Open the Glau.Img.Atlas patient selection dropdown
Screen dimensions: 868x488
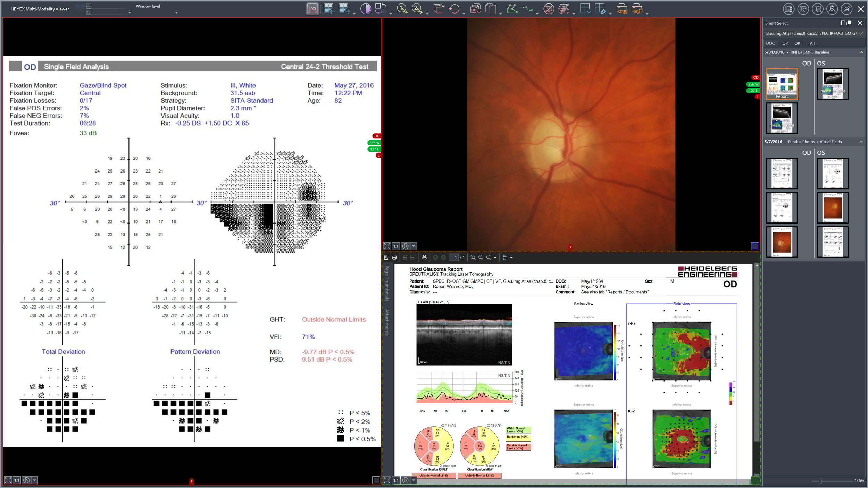860,33
